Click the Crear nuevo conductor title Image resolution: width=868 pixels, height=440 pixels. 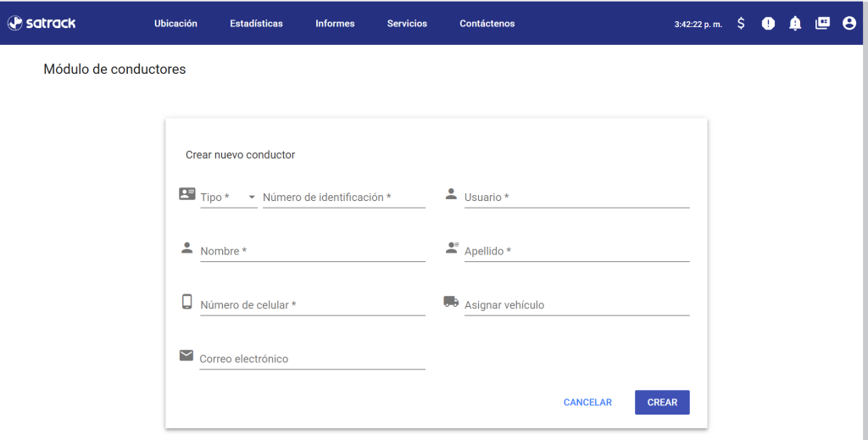[x=240, y=155]
